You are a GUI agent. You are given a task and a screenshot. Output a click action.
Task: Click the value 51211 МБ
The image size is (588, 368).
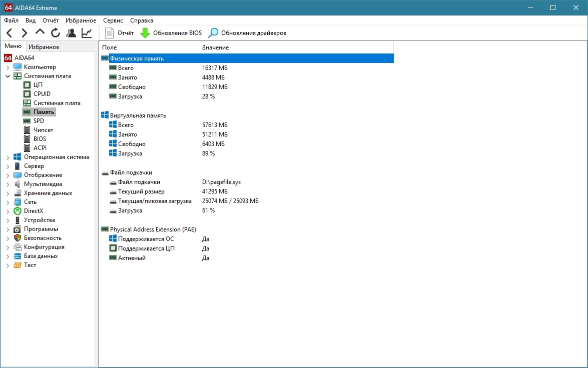[x=215, y=134]
